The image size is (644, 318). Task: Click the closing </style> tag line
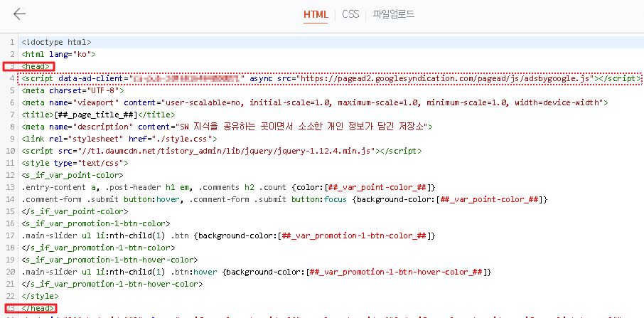tap(40, 296)
